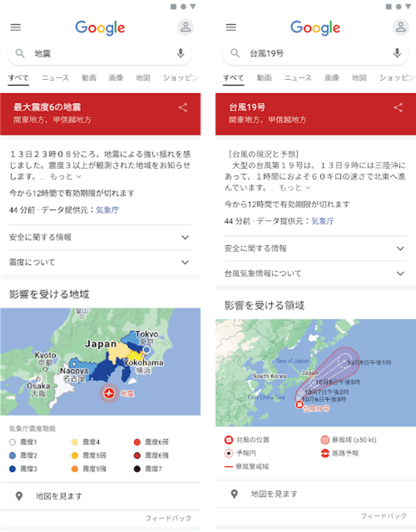Tap 影響を受ける地域 heading
The width and height of the screenshot is (416, 532).
(x=49, y=294)
